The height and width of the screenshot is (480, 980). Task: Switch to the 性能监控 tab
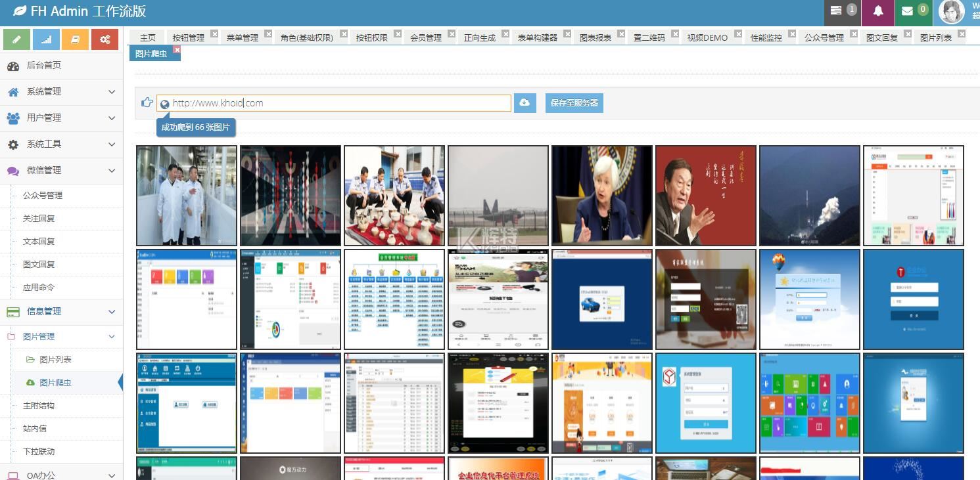[x=766, y=38]
